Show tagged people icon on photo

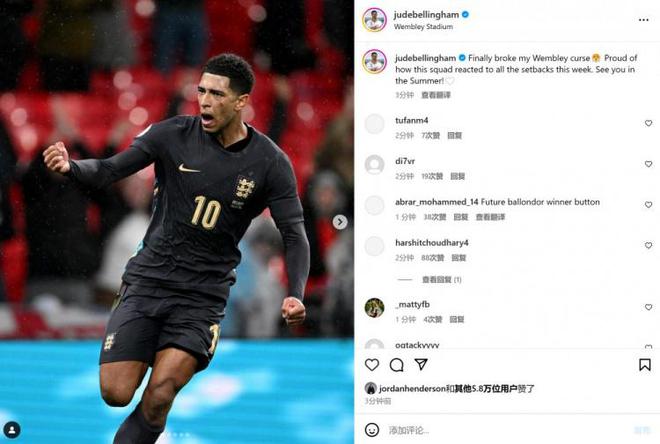coord(12,430)
